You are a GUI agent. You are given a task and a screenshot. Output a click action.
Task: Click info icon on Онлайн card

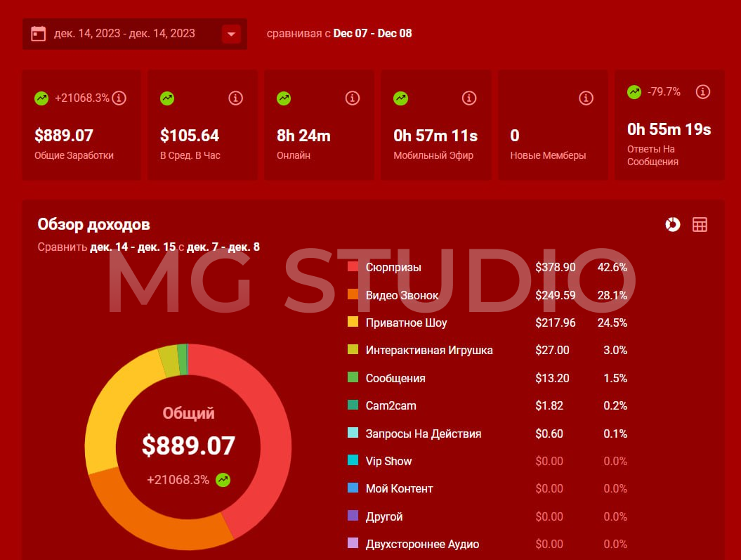click(352, 98)
